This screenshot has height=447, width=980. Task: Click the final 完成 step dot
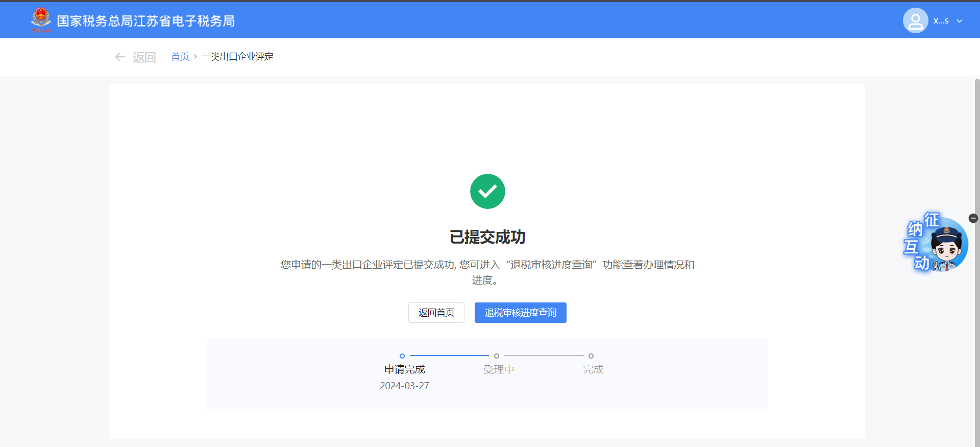coord(591,356)
